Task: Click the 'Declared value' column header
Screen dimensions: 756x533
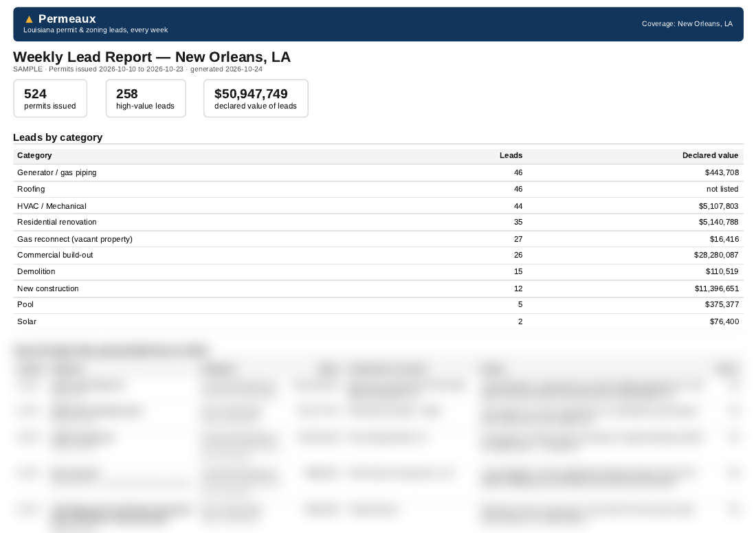Action: pyautogui.click(x=710, y=155)
